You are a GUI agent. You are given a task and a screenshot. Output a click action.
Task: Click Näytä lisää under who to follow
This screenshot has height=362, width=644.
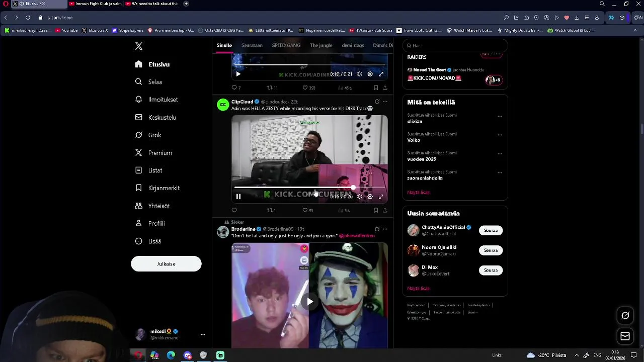tap(418, 289)
